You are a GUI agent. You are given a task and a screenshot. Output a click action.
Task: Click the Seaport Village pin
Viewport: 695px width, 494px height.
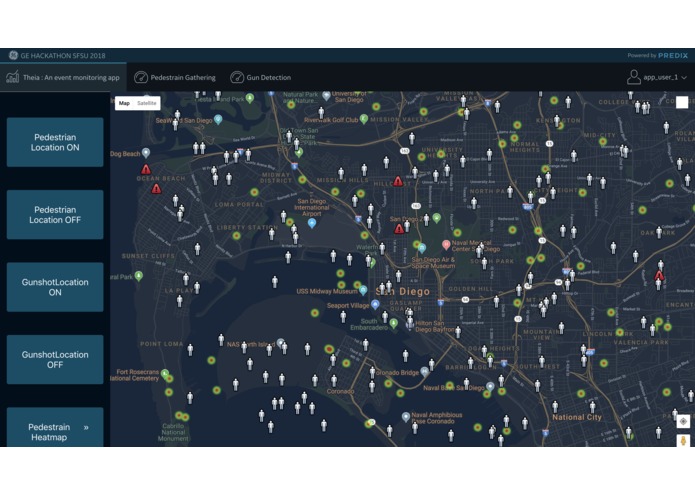tap(375, 304)
